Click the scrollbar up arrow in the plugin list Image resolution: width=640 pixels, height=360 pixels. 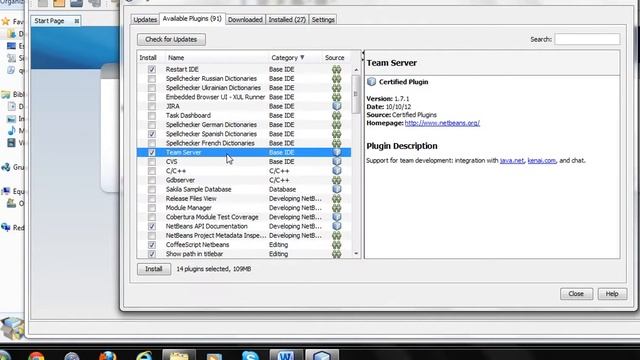(x=356, y=70)
